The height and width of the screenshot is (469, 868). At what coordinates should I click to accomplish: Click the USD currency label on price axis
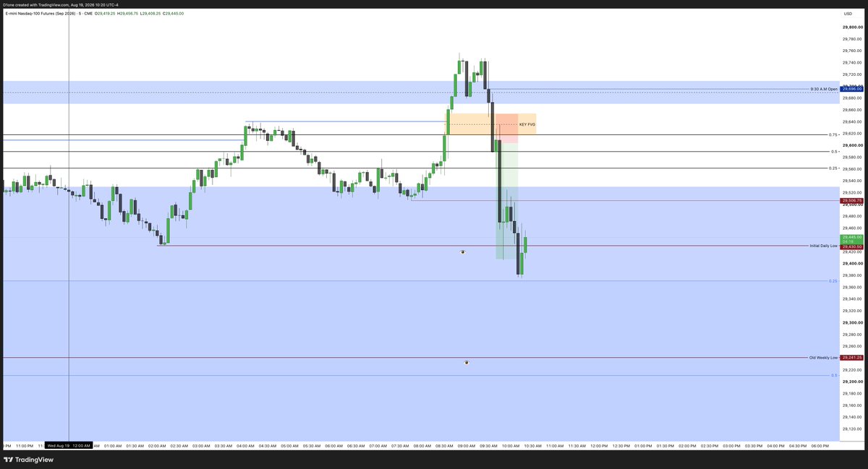pyautogui.click(x=848, y=13)
